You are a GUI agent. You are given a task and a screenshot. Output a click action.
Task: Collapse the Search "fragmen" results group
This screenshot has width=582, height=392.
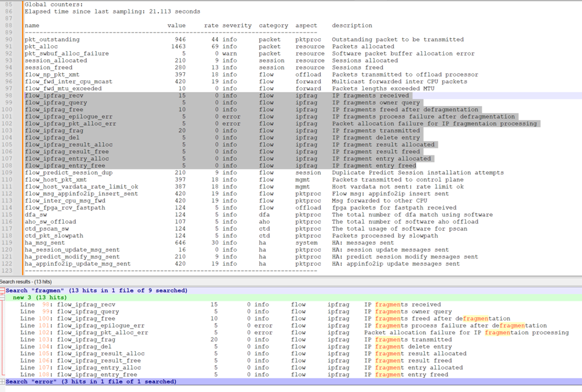tap(2, 291)
